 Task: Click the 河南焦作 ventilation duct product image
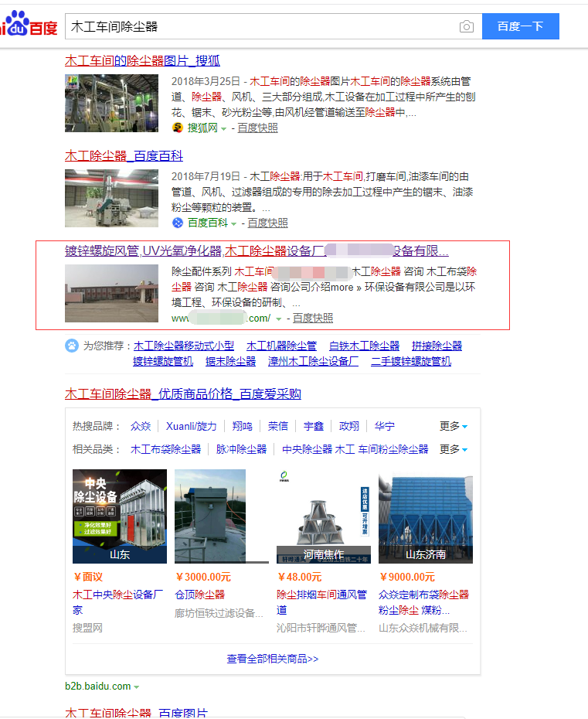(x=324, y=516)
